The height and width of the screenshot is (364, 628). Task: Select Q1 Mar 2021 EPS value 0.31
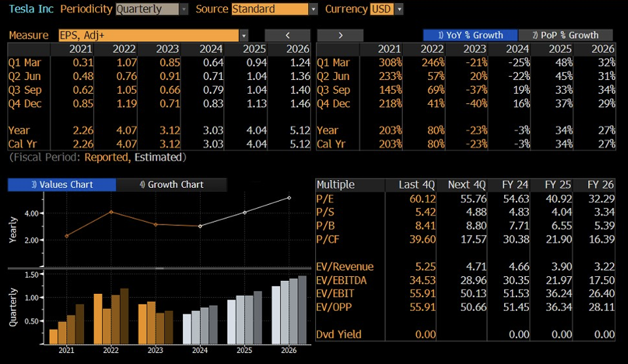click(83, 63)
